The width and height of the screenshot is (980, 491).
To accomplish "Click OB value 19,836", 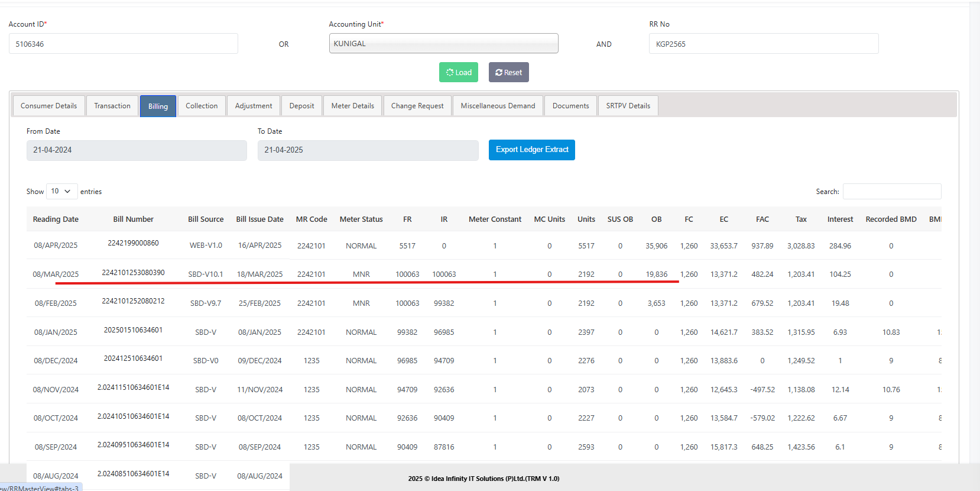I will (x=657, y=274).
